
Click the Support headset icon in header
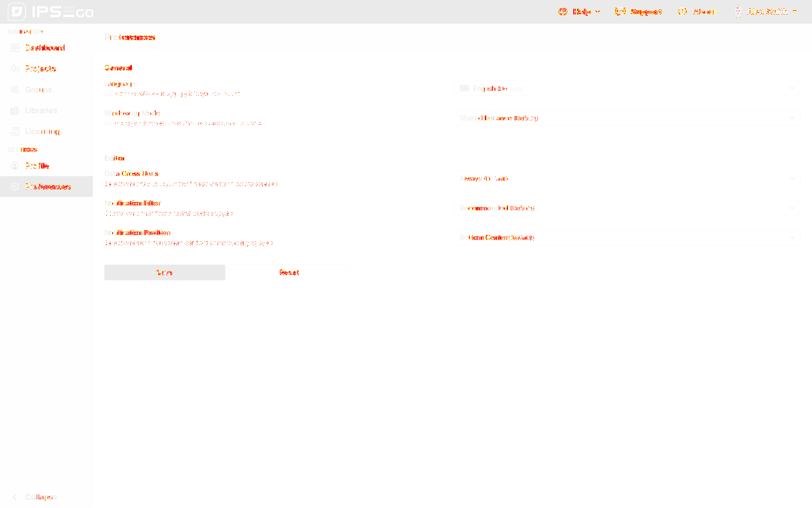point(620,12)
